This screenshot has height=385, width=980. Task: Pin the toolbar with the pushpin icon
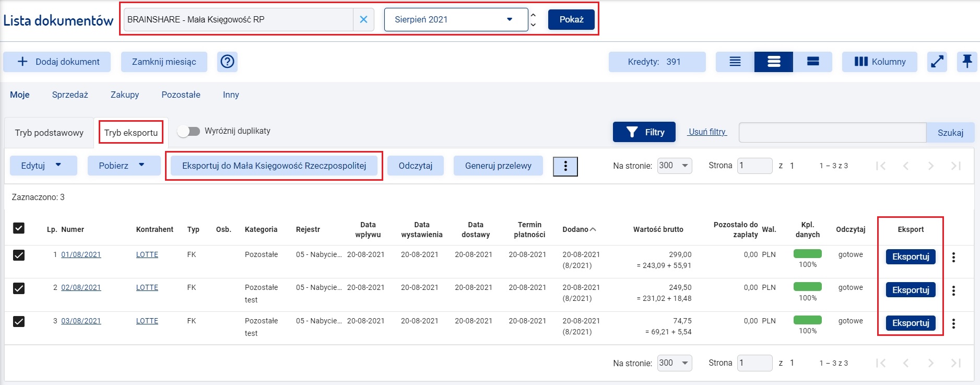click(967, 62)
